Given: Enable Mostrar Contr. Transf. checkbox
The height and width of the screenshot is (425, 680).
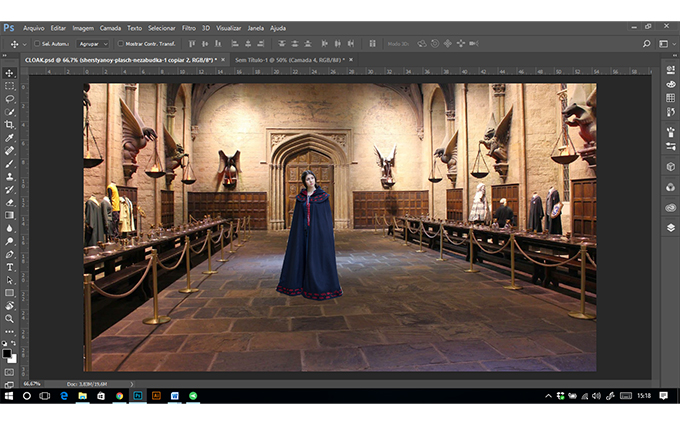Looking at the screenshot, I should pos(121,44).
